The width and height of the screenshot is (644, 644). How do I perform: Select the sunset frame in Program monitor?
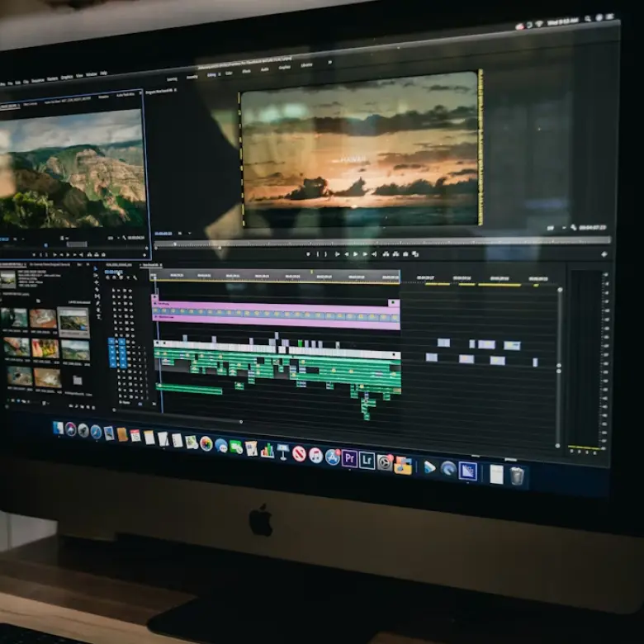[360, 150]
